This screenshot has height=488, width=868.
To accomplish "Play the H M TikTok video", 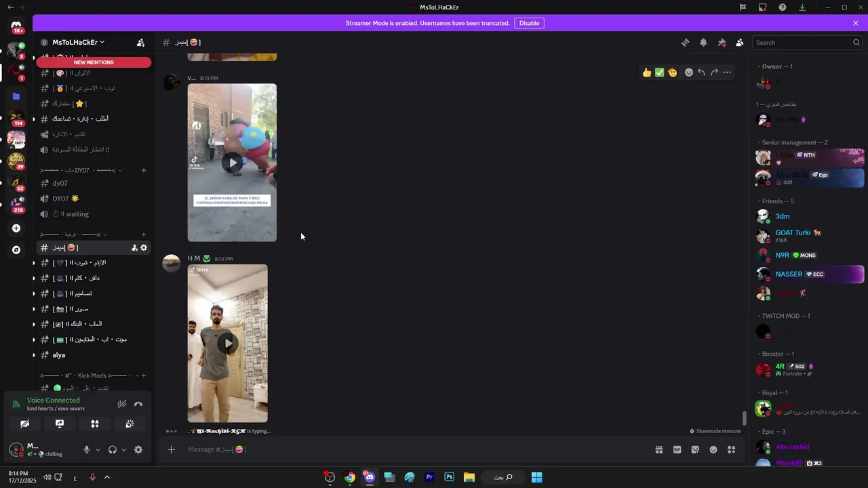I will tap(227, 343).
